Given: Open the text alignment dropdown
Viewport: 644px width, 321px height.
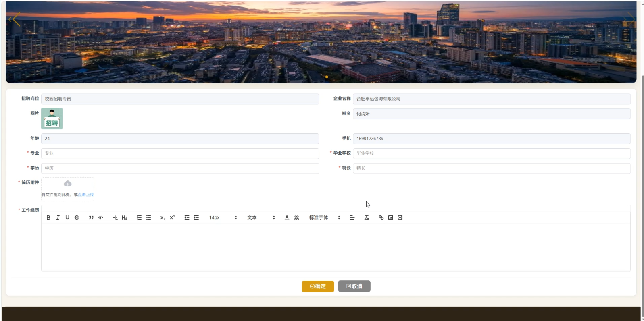Looking at the screenshot, I should coord(352,217).
